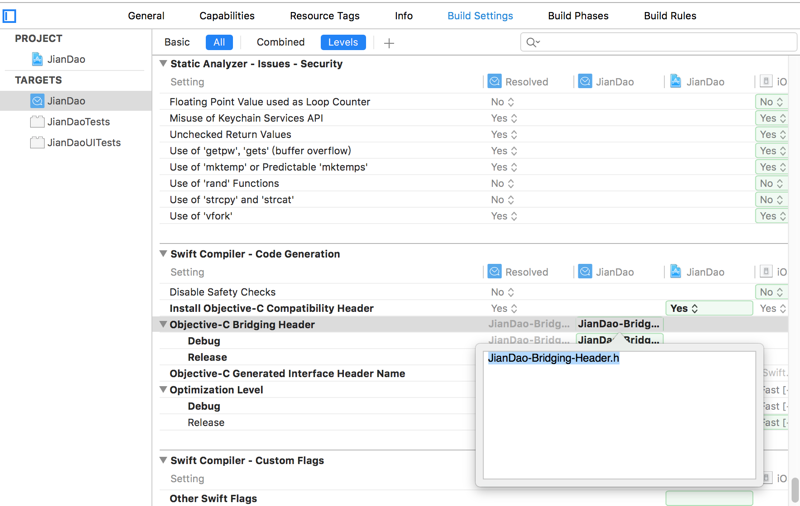The image size is (800, 506).
Task: Switch to the Basic filter toggle
Action: (177, 43)
